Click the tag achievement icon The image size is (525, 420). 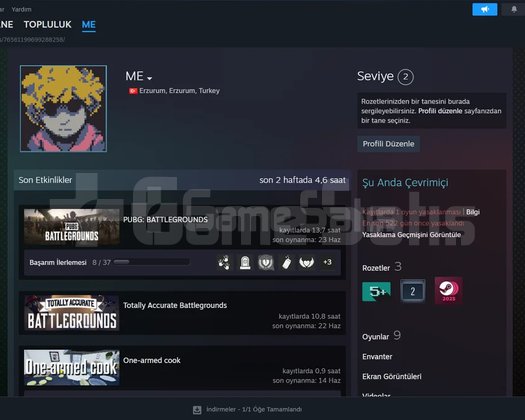click(x=287, y=262)
